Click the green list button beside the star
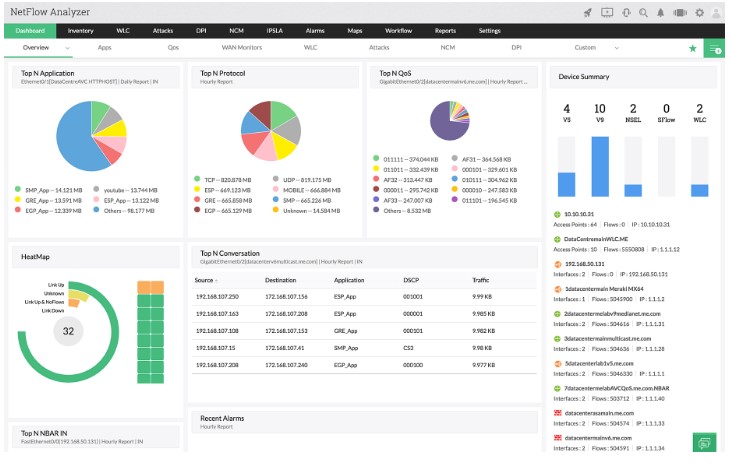730x466 pixels. click(x=715, y=48)
